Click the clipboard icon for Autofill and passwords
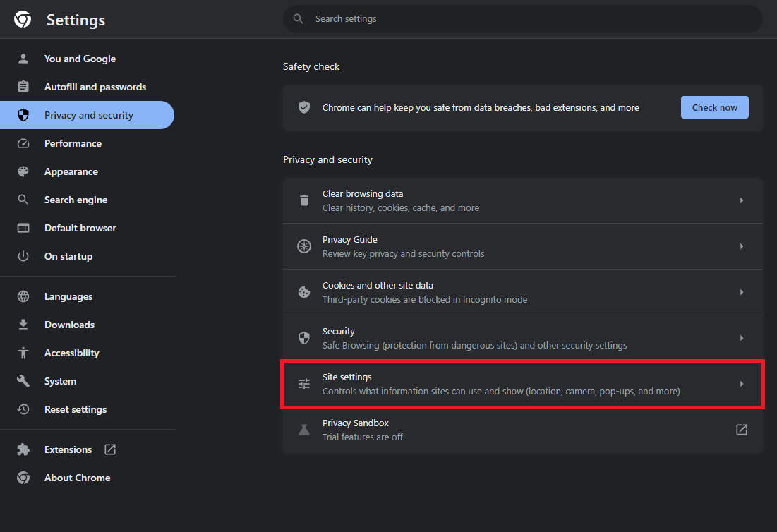 pos(23,87)
